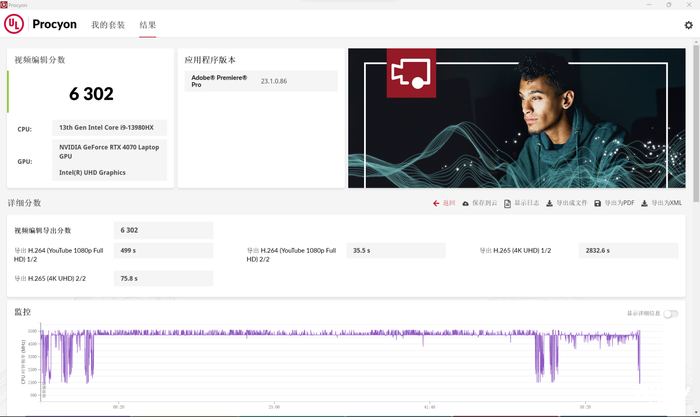Screen dimensions: 700x417
Task: Switch to the 结果 tab
Action: tap(147, 25)
